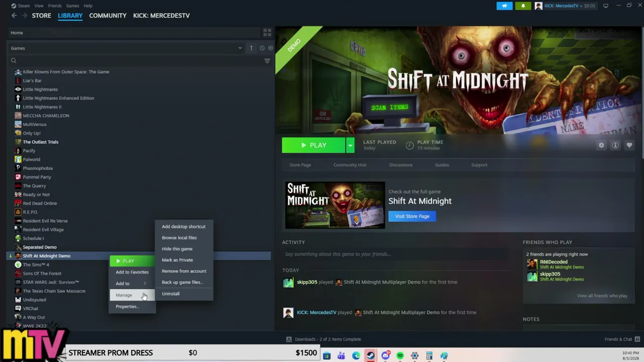The image size is (644, 362).
Task: Click the activity status input field
Action: click(395, 254)
